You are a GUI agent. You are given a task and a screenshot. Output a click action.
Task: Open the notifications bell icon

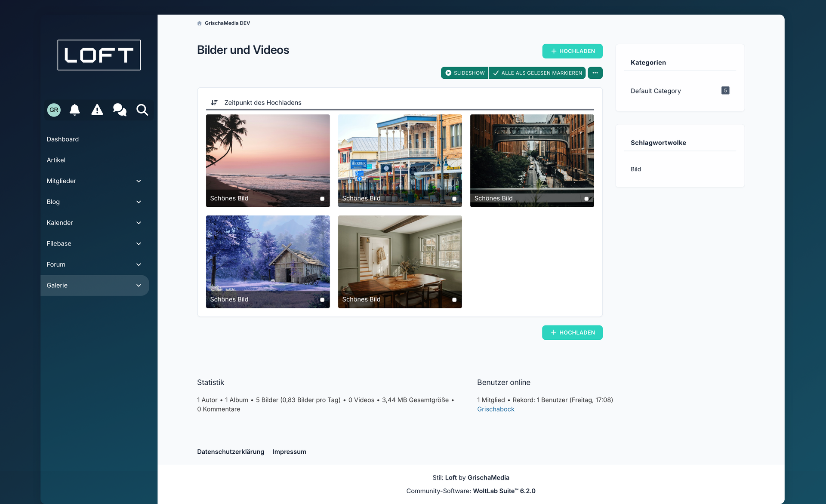coord(75,110)
